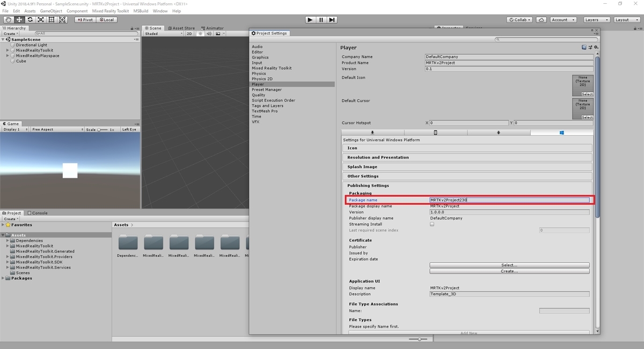Expand MixedRealityPlayspace in Hierarchy
The height and width of the screenshot is (349, 644).
[8, 56]
